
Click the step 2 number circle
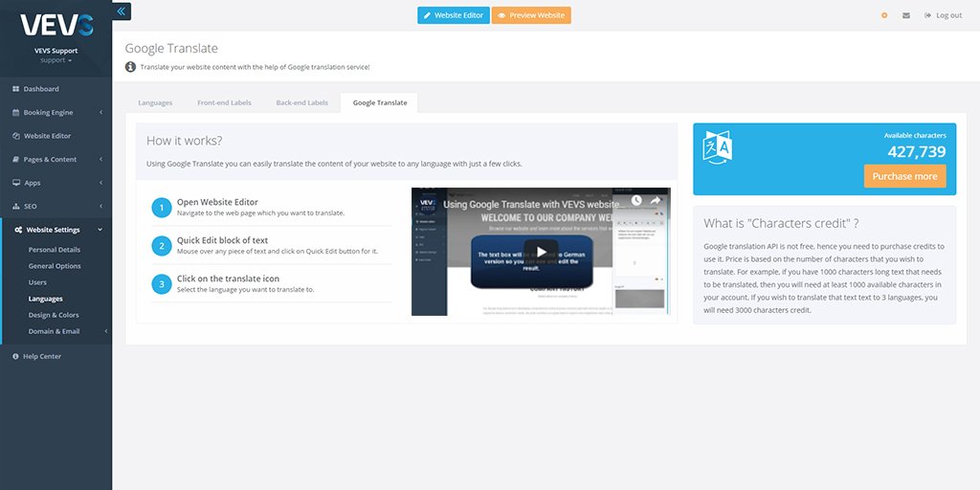(x=161, y=246)
